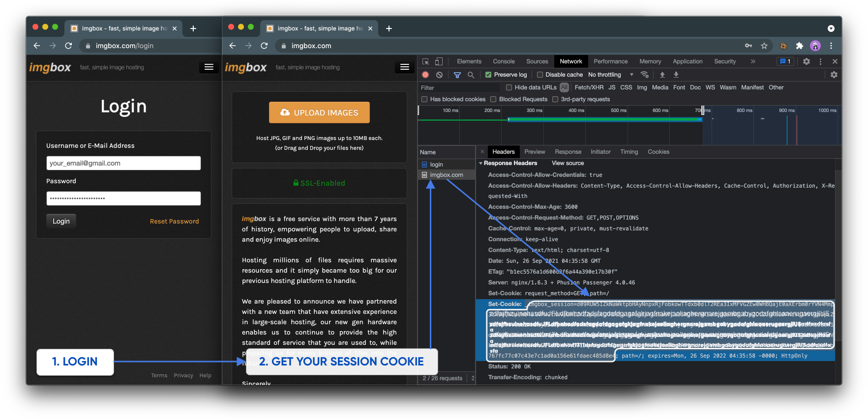The image size is (868, 419).
Task: Click the cookie extension icon in Chrome toolbar
Action: click(x=784, y=46)
